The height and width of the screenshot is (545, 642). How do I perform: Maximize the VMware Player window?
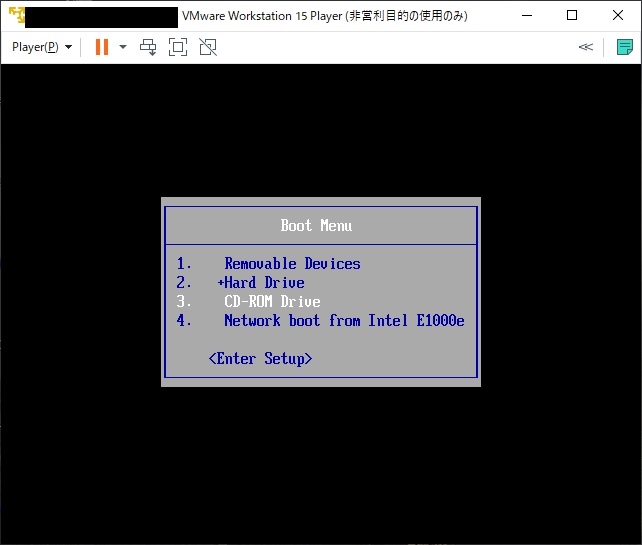(x=572, y=16)
